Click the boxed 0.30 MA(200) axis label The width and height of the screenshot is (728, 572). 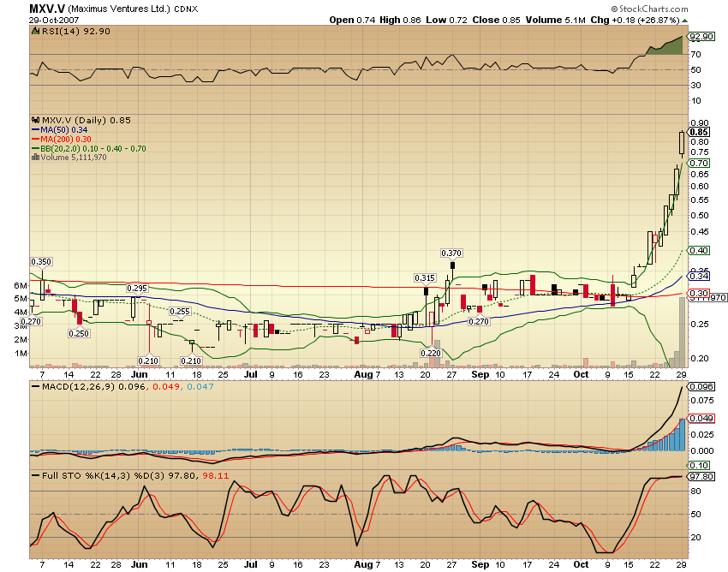699,294
